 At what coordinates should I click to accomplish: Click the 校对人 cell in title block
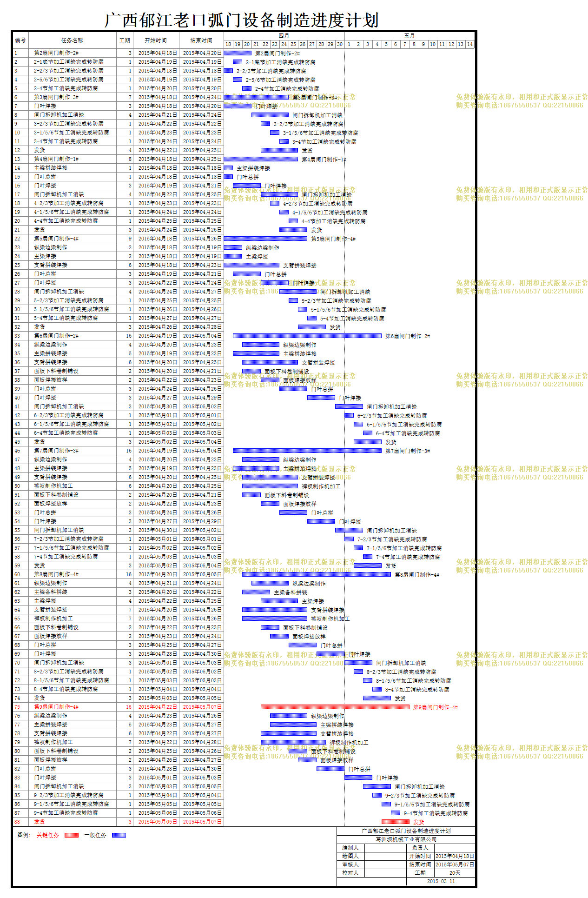(x=350, y=873)
